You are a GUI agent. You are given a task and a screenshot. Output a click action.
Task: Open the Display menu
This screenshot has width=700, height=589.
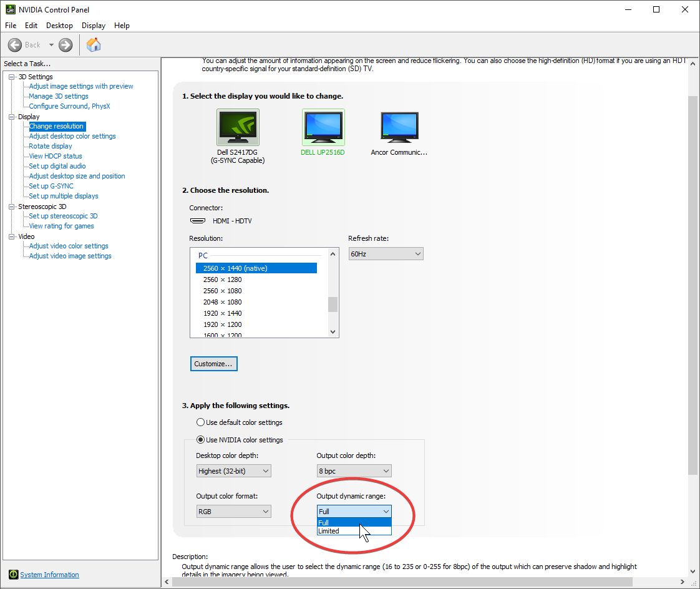(94, 26)
